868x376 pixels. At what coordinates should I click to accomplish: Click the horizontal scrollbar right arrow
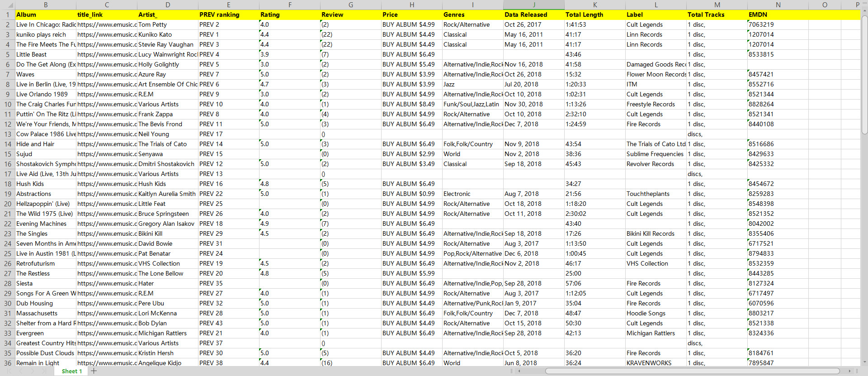tap(849, 371)
